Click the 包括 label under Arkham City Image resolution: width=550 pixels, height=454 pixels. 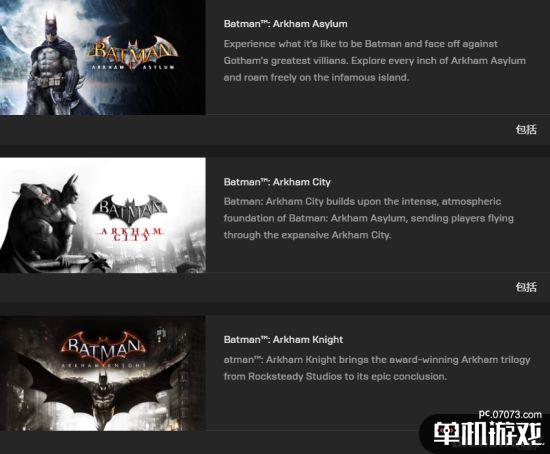coord(526,287)
